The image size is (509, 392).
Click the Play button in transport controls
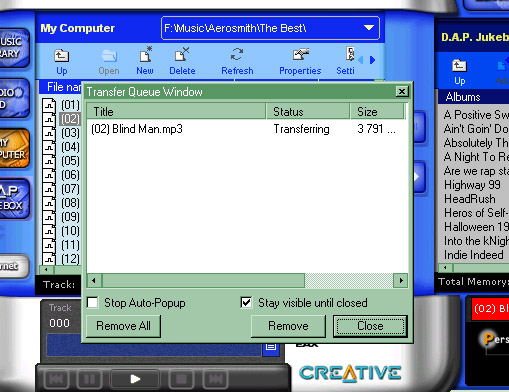pyautogui.click(x=135, y=379)
